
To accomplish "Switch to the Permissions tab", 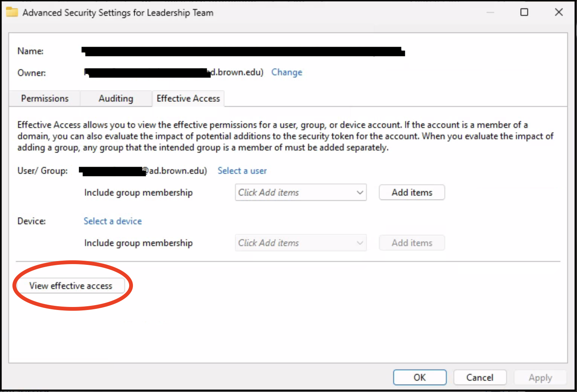I will tap(45, 99).
